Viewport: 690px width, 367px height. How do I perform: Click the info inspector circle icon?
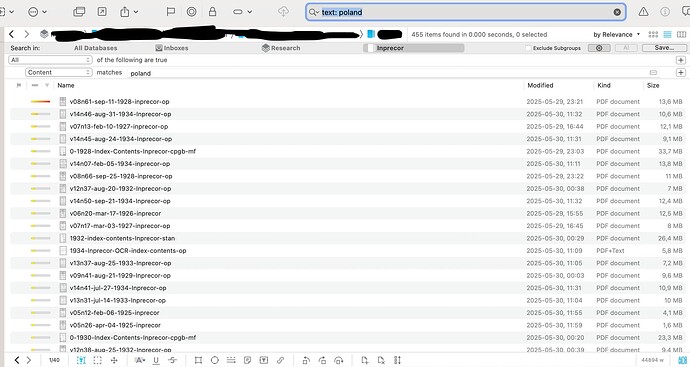pos(665,12)
